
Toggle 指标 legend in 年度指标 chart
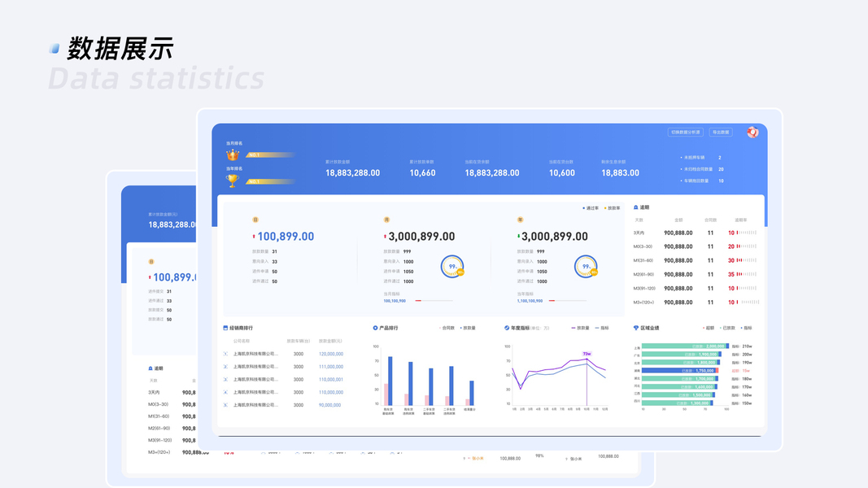602,328
